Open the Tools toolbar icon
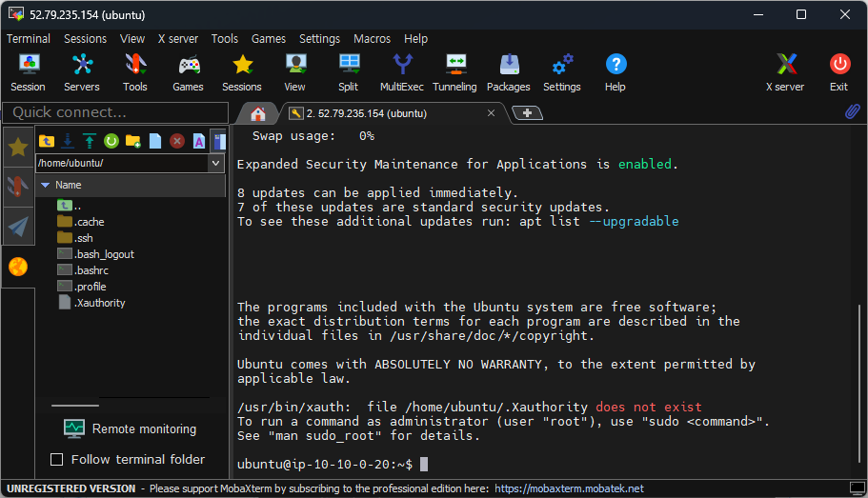The height and width of the screenshot is (498, 868). 135,72
